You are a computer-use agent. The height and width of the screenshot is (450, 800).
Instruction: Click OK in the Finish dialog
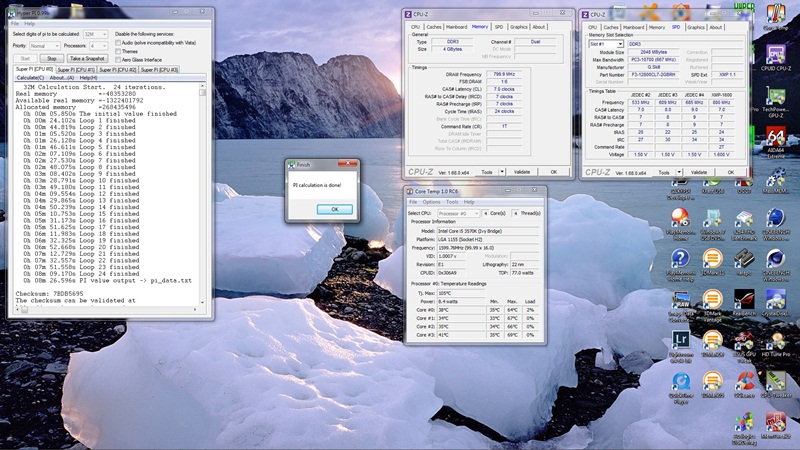point(335,209)
